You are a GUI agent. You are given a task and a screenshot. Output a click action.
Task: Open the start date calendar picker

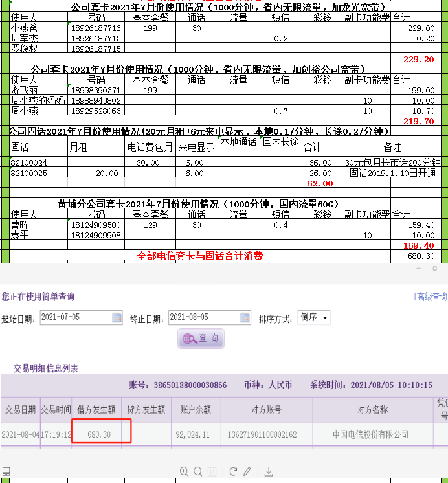coord(117,318)
